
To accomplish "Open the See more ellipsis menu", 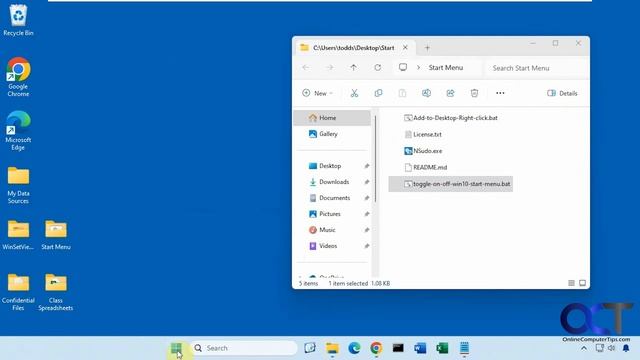I will coord(500,93).
